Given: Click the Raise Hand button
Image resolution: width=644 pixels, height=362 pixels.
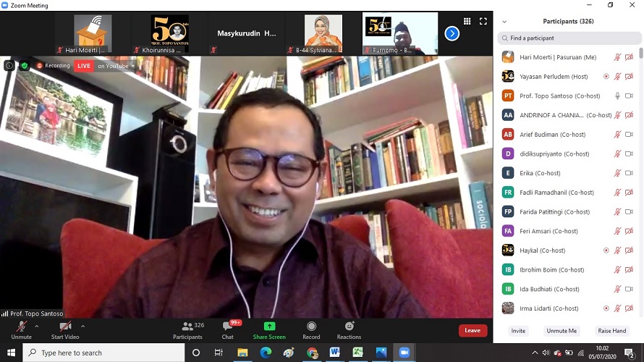Looking at the screenshot, I should click(611, 331).
